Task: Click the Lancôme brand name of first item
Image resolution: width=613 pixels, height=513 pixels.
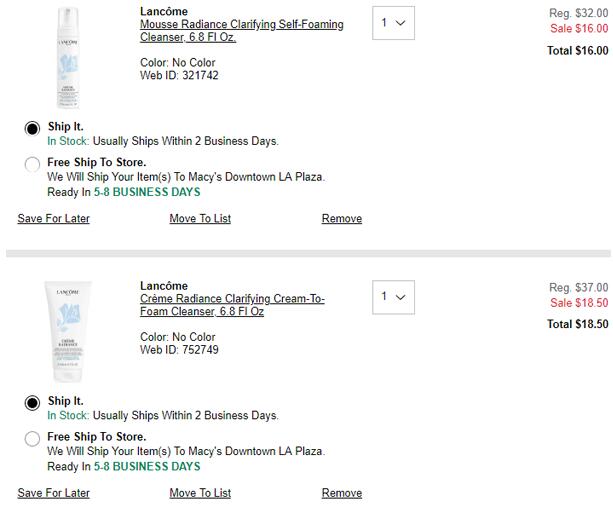Action: 164,11
